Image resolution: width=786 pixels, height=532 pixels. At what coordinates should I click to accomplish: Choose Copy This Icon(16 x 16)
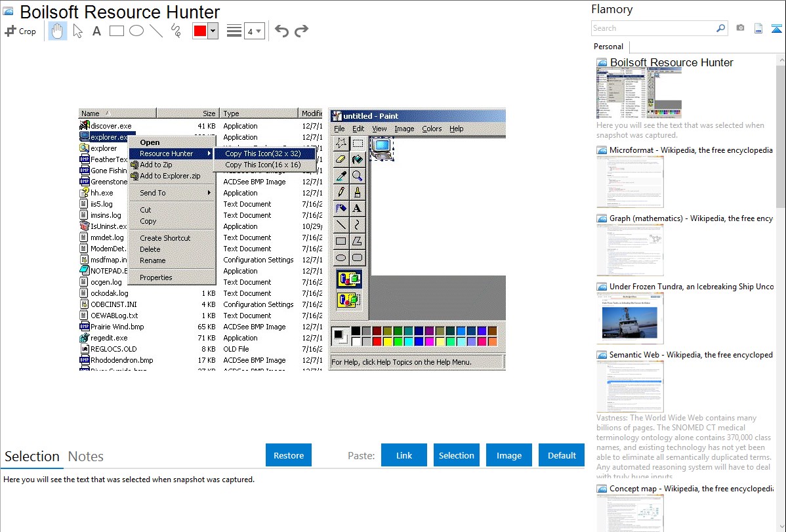(x=264, y=165)
